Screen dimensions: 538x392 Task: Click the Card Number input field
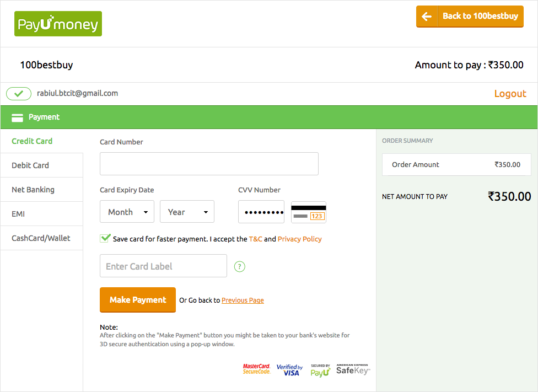coord(209,164)
